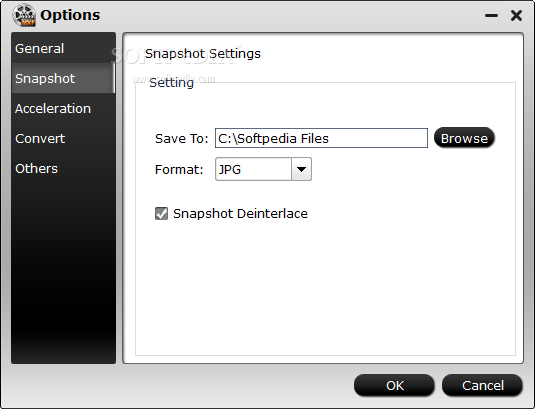
Task: Expand the Format dropdown arrow
Action: click(x=301, y=169)
